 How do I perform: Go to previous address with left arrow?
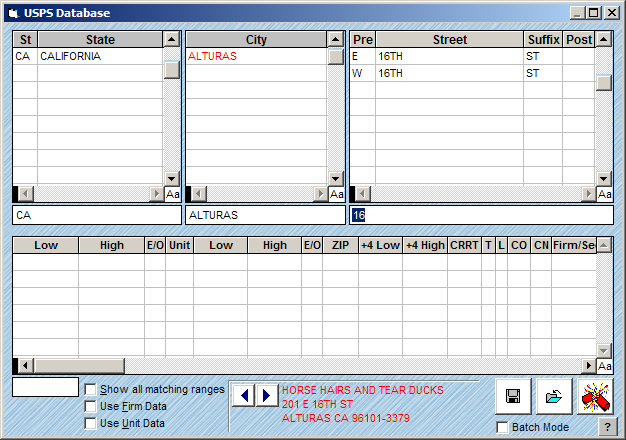point(244,396)
